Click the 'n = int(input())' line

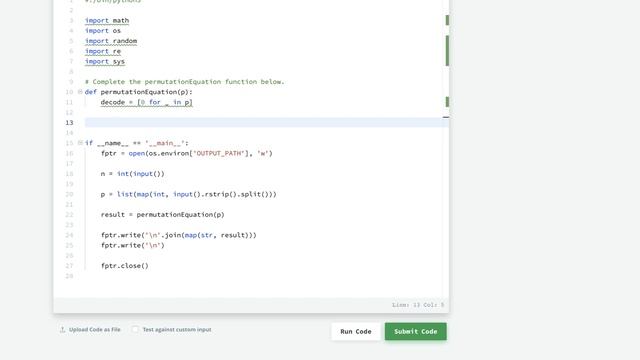pyautogui.click(x=133, y=173)
